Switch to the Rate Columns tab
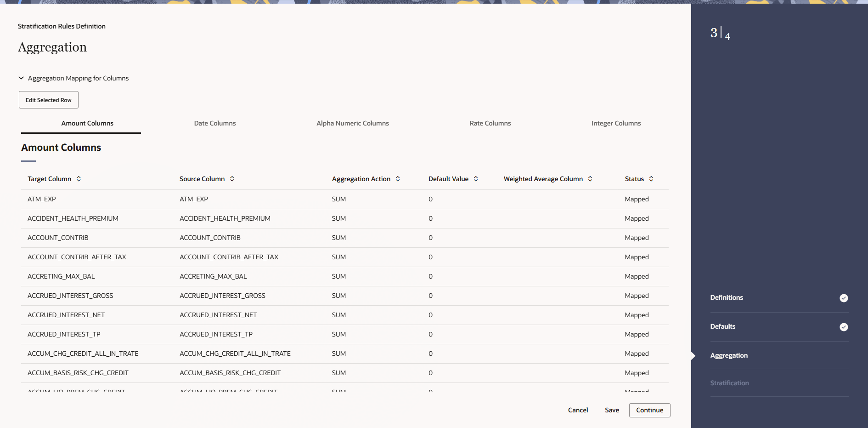 [490, 123]
